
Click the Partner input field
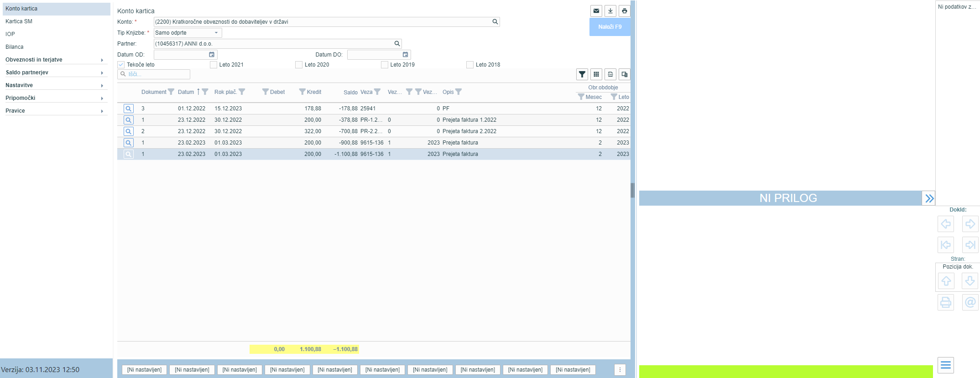277,44
